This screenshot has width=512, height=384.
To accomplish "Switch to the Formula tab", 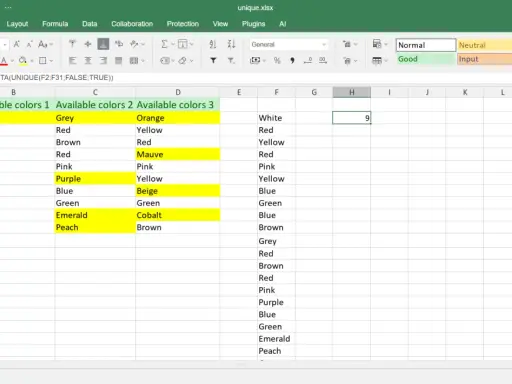I will 55,24.
